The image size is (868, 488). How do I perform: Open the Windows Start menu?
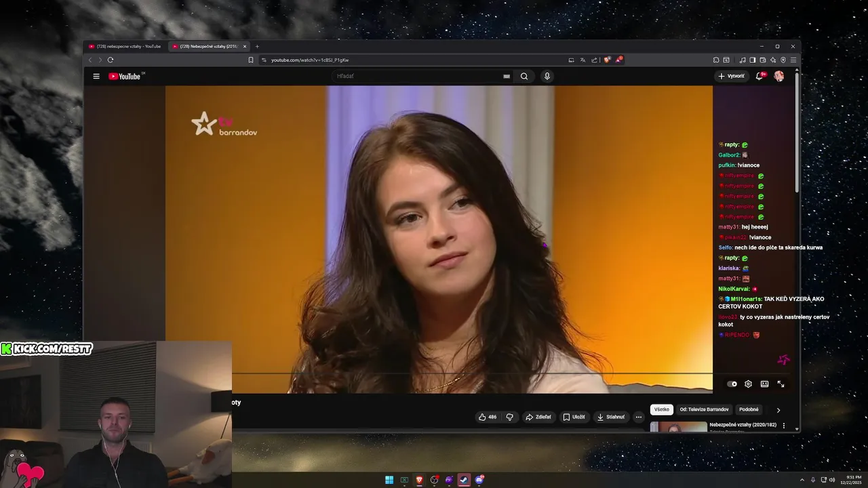(389, 480)
